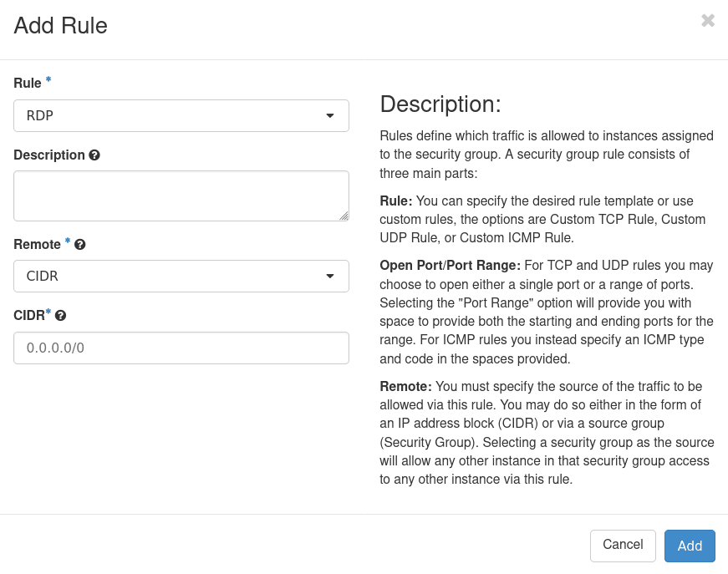Click the Remote field label

click(x=38, y=245)
